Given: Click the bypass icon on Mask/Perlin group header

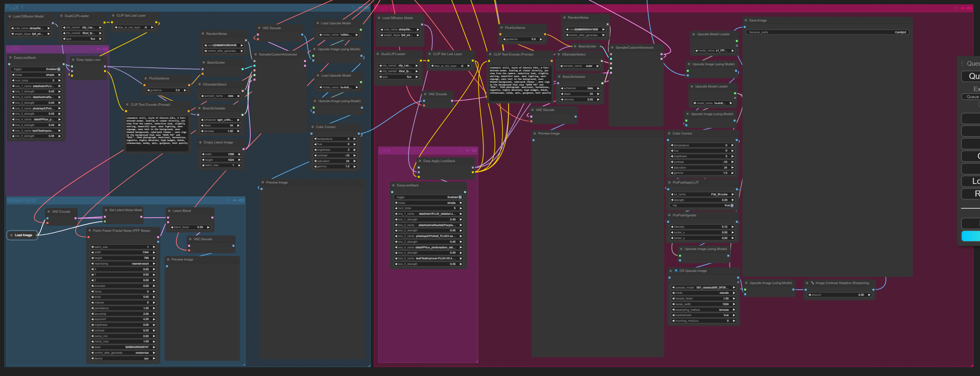Looking at the screenshot, I should coord(235,200).
